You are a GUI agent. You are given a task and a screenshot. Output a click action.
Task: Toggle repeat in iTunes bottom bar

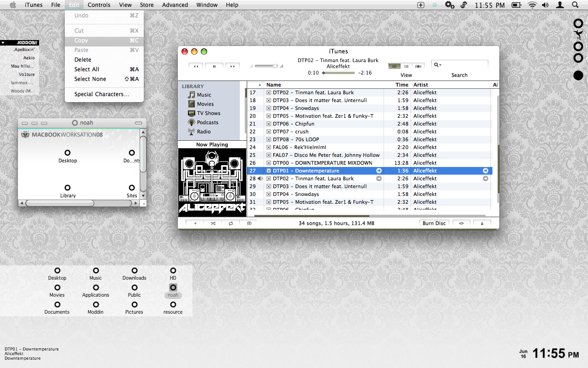[231, 223]
